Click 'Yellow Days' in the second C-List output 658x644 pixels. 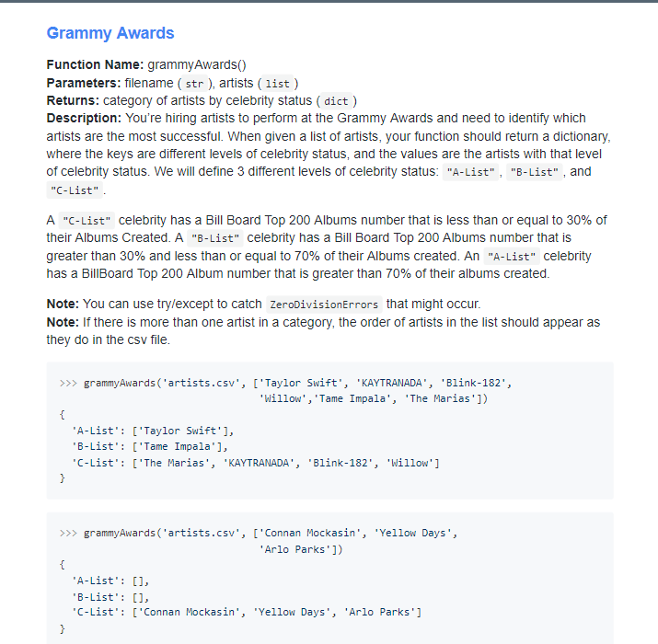click(292, 612)
